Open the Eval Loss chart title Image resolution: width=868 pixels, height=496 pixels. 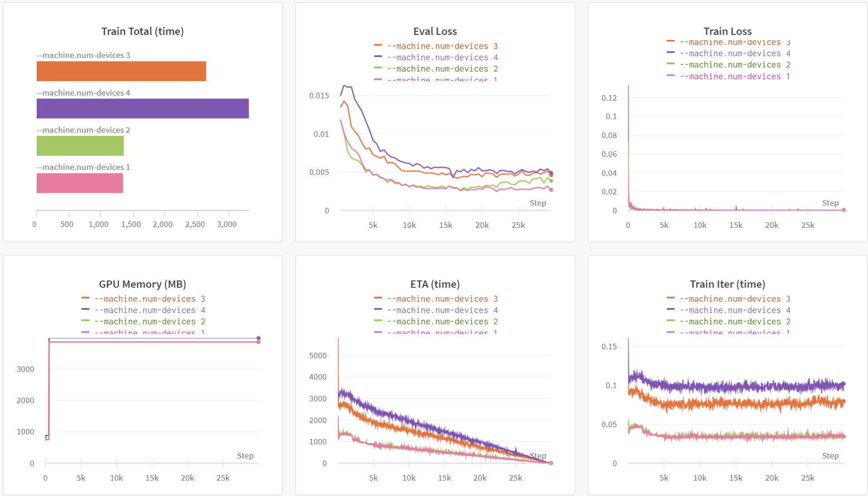435,31
